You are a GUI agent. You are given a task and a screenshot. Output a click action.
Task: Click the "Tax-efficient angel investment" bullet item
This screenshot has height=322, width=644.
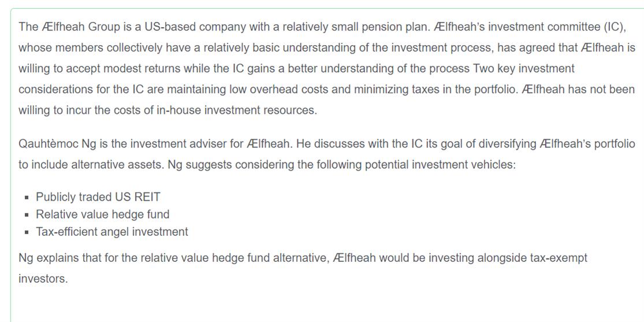111,232
